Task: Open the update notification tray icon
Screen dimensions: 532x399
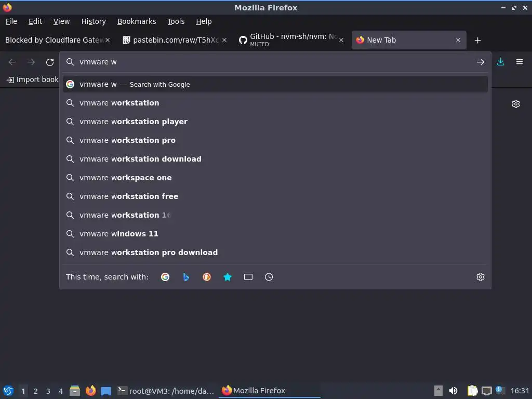Action: point(500,390)
